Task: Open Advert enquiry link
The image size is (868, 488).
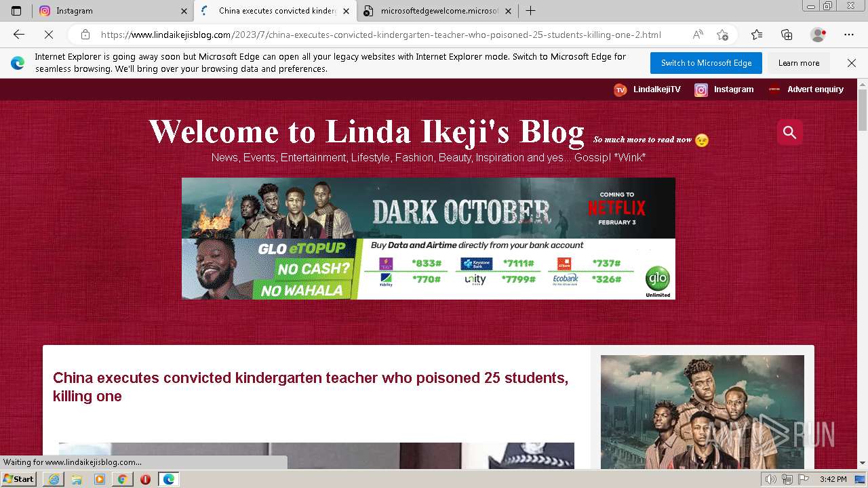Action: point(815,89)
